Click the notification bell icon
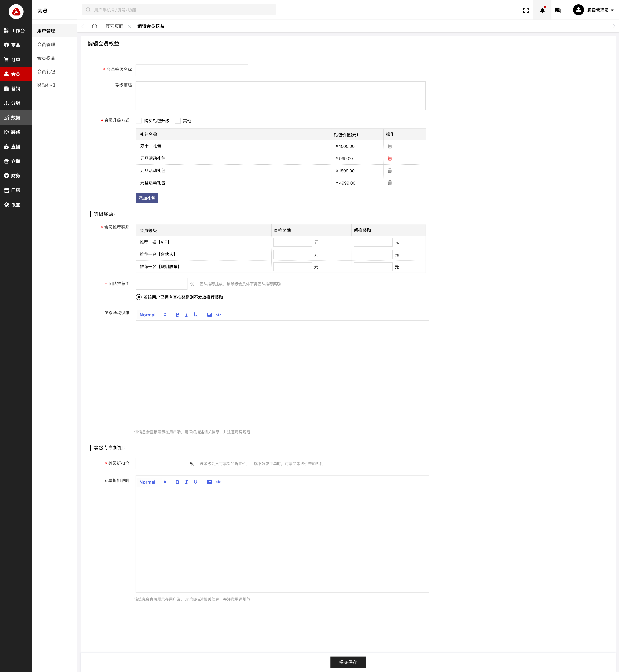Image resolution: width=619 pixels, height=672 pixels. coord(542,10)
